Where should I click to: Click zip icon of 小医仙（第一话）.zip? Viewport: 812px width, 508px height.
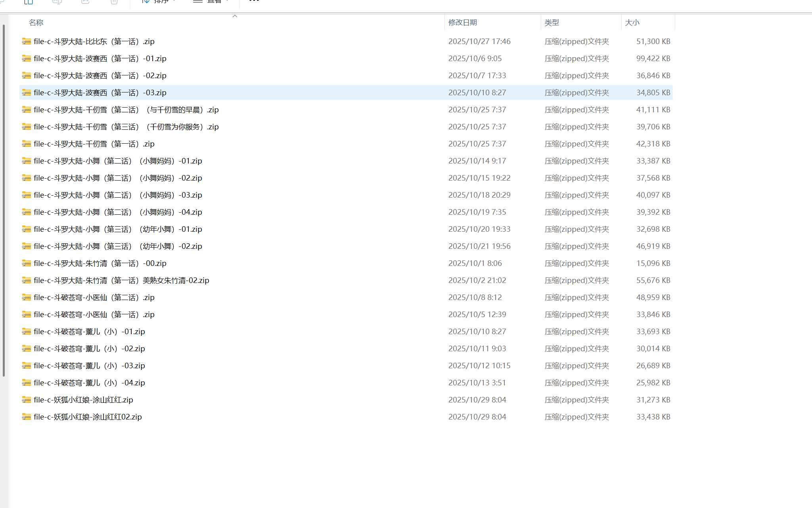pos(27,314)
